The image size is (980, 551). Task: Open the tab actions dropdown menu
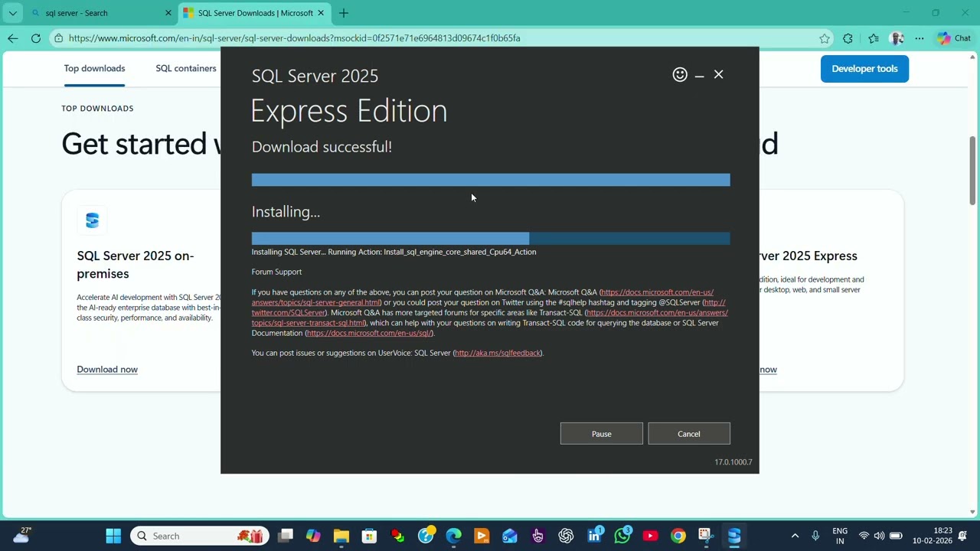click(x=12, y=13)
